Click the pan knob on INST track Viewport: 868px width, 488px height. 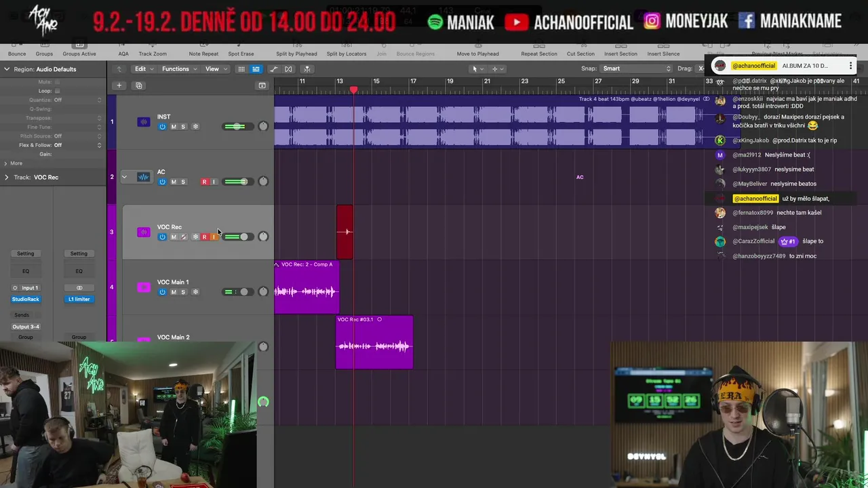[x=263, y=126]
